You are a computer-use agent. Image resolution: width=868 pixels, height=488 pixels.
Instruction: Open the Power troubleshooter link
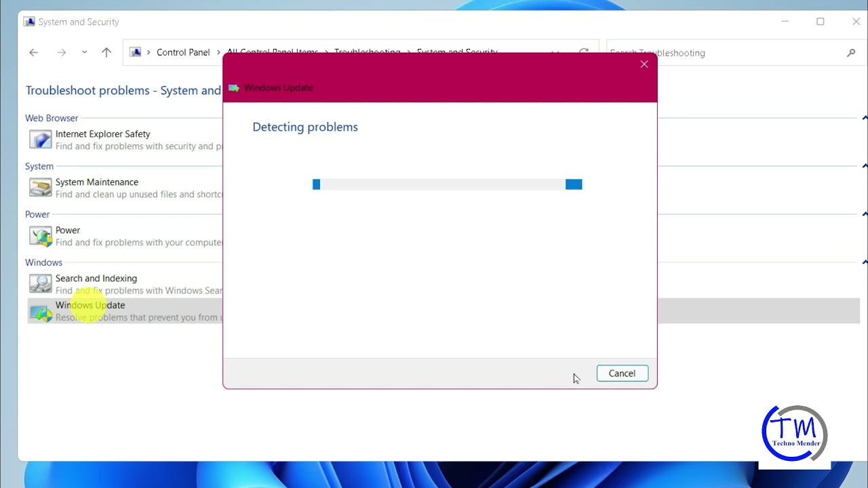[x=68, y=230]
